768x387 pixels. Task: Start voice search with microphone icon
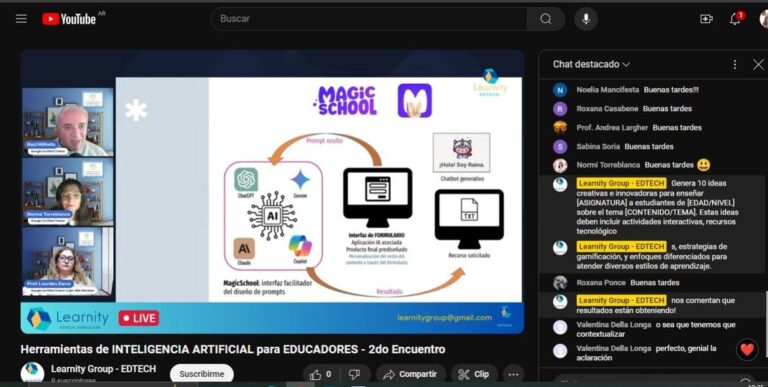586,19
